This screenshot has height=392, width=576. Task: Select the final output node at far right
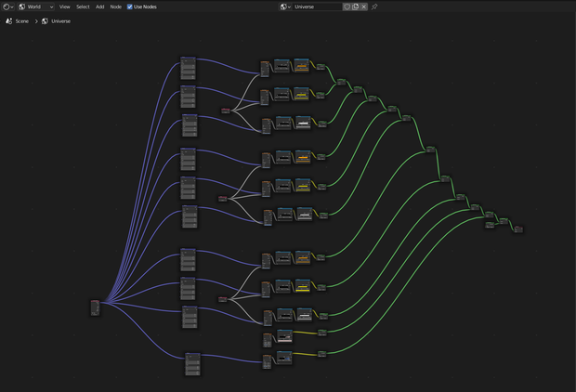tap(518, 229)
